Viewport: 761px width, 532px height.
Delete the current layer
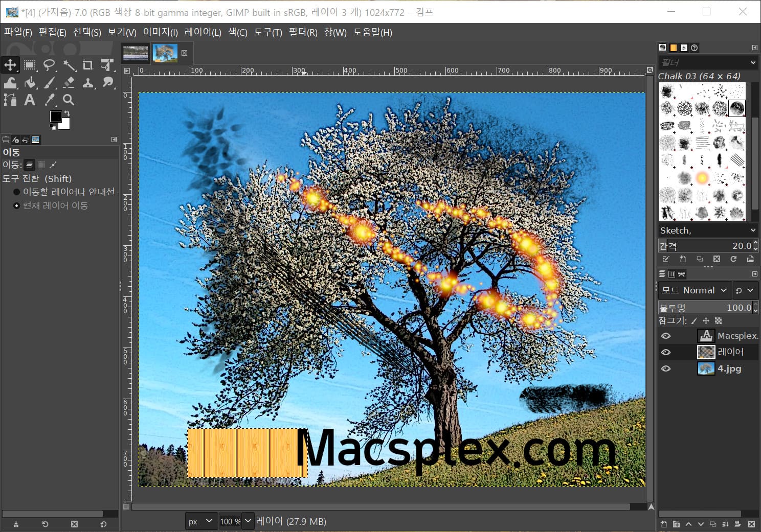point(751,524)
